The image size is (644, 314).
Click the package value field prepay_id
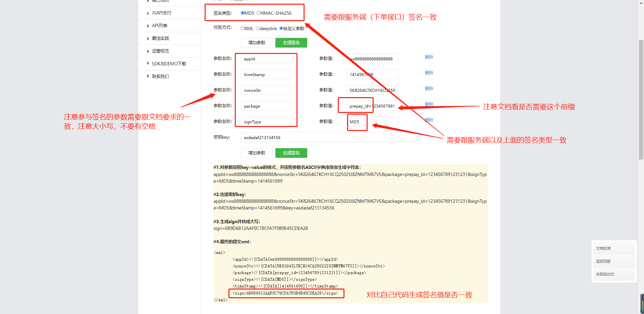372,106
